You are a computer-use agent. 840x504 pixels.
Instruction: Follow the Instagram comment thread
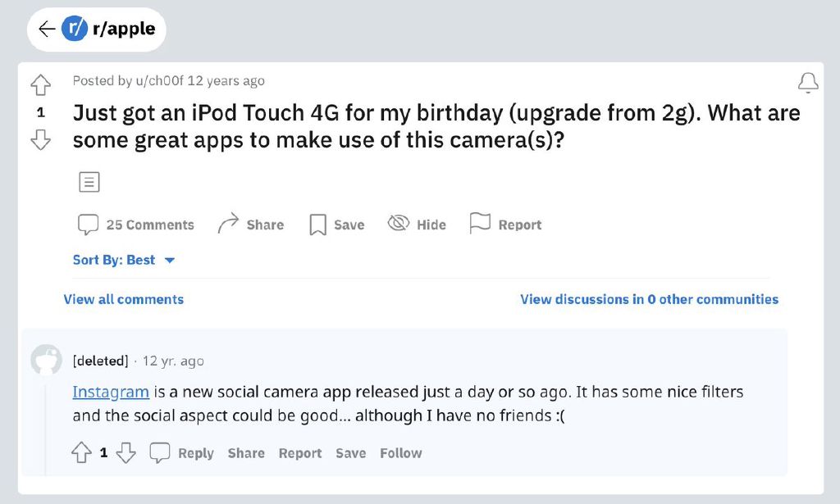pos(400,453)
